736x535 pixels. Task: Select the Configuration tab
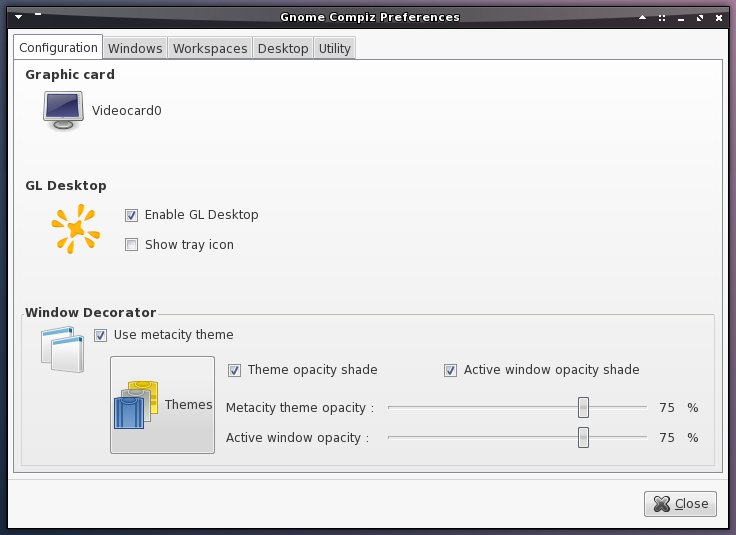coord(58,47)
